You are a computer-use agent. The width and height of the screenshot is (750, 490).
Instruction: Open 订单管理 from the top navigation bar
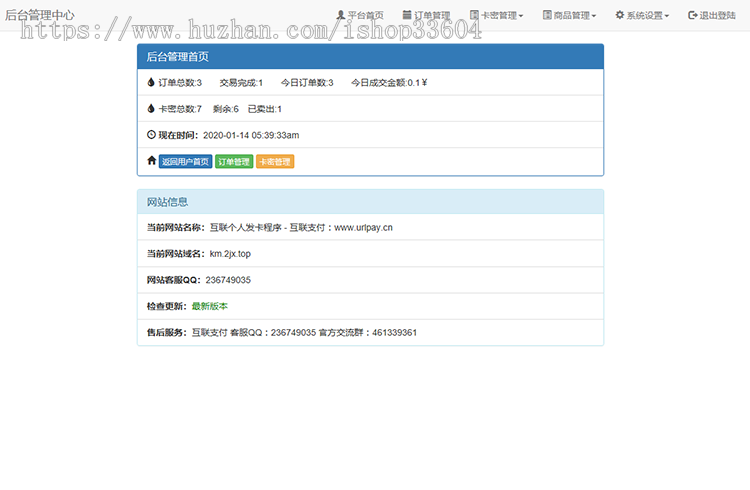(x=432, y=15)
